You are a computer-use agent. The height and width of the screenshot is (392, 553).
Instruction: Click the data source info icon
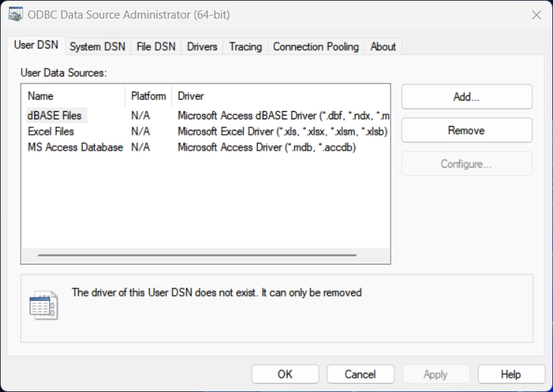tap(44, 305)
